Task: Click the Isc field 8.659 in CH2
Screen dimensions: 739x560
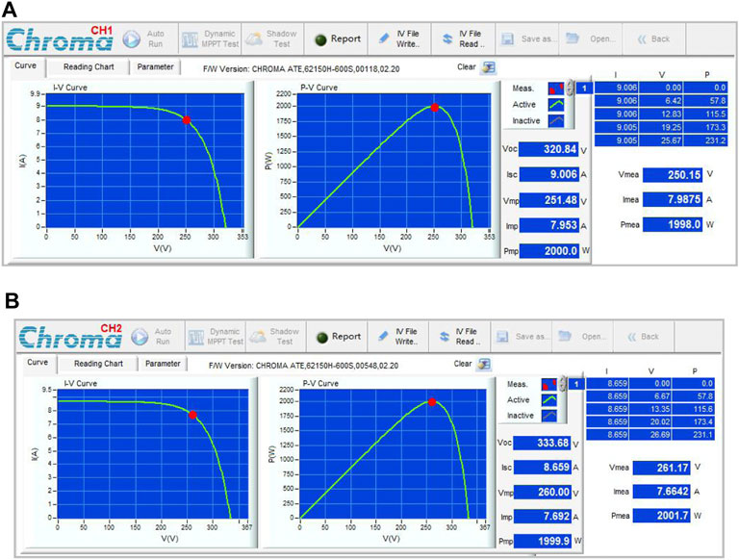Action: 542,468
